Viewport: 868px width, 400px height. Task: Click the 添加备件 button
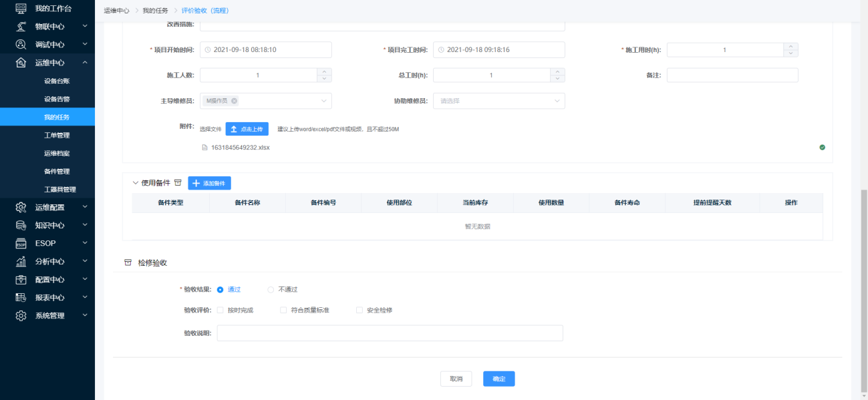coord(209,183)
